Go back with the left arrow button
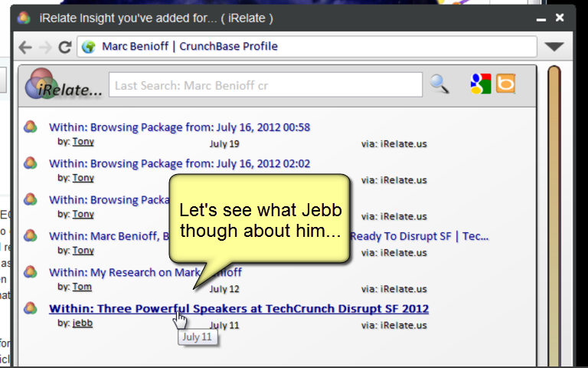The width and height of the screenshot is (588, 368). (25, 48)
